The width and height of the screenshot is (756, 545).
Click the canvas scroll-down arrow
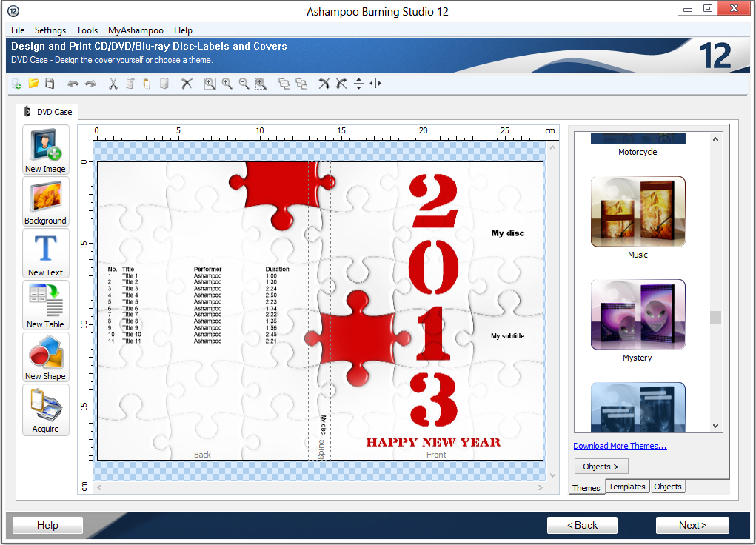[x=552, y=475]
